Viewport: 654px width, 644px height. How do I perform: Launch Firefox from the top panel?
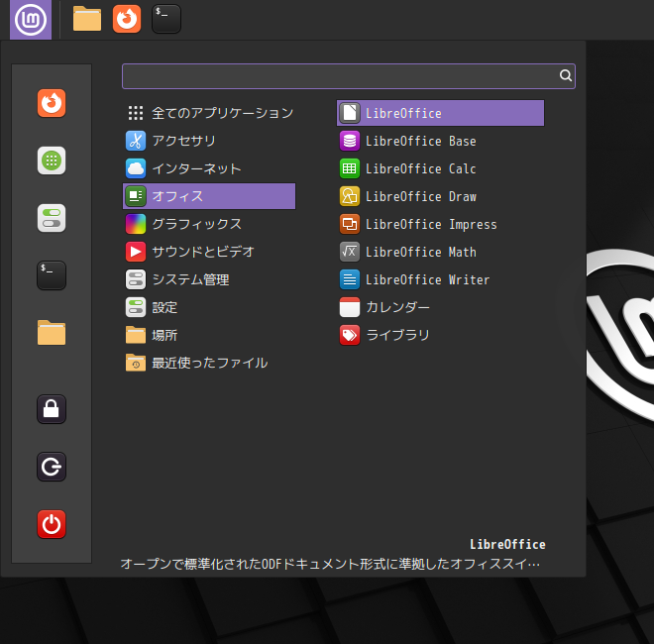point(127,19)
